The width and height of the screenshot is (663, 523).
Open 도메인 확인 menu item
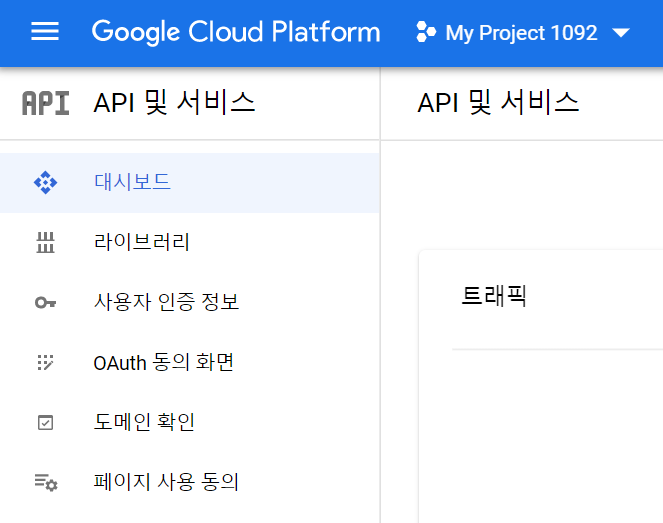point(190,422)
